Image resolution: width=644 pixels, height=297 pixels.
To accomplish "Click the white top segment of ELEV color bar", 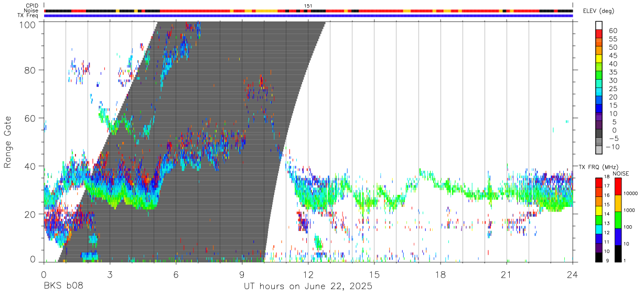I will [x=598, y=26].
